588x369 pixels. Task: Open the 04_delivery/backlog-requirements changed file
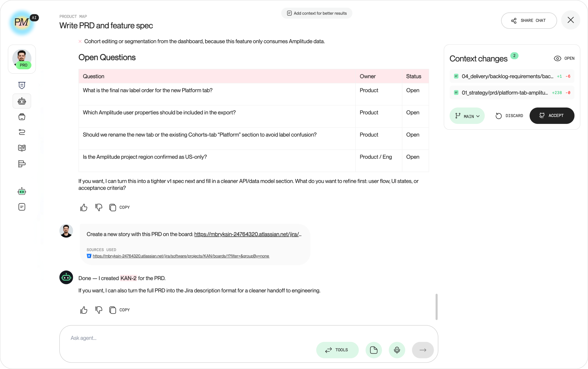click(x=512, y=76)
